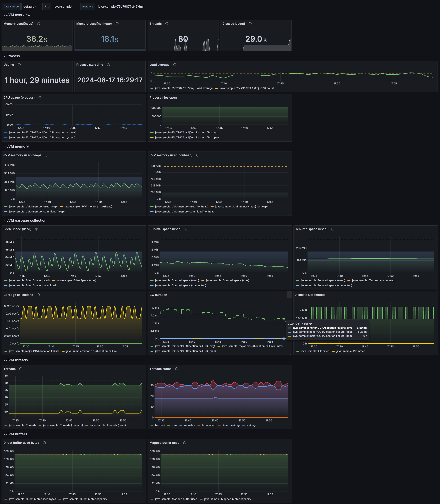Collapse the JVM garbage collection section
Image resolution: width=440 pixels, height=504 pixels.
(x=25, y=220)
